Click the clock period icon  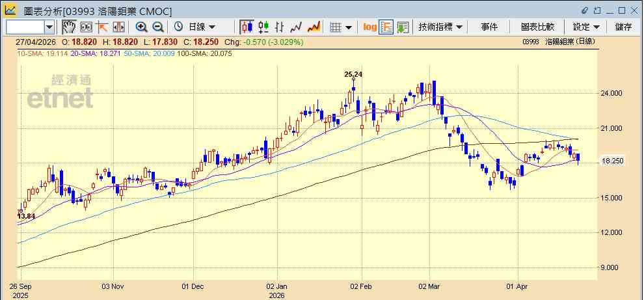[x=178, y=27]
